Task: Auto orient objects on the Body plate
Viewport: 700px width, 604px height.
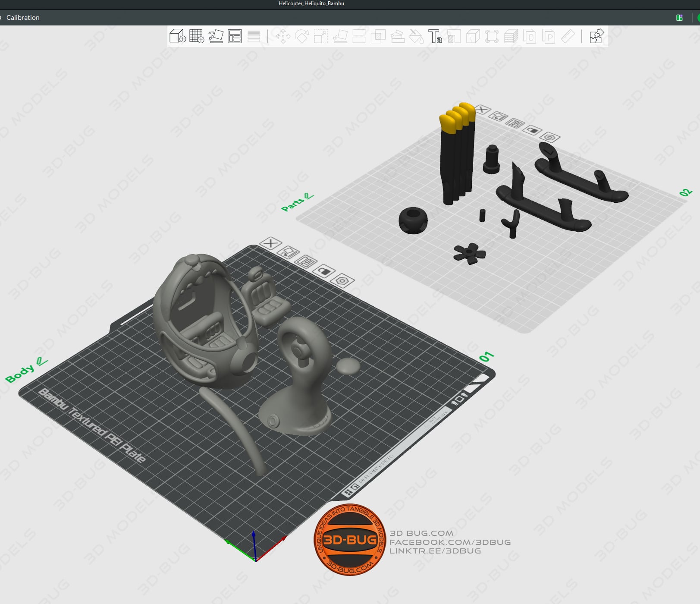Action: tap(289, 252)
